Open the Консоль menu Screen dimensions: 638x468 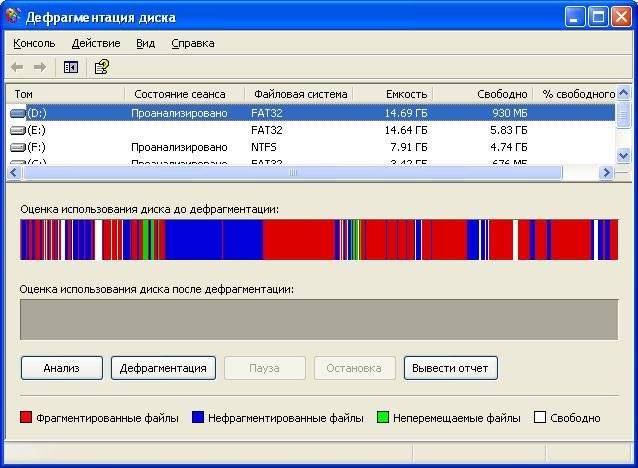(x=34, y=43)
